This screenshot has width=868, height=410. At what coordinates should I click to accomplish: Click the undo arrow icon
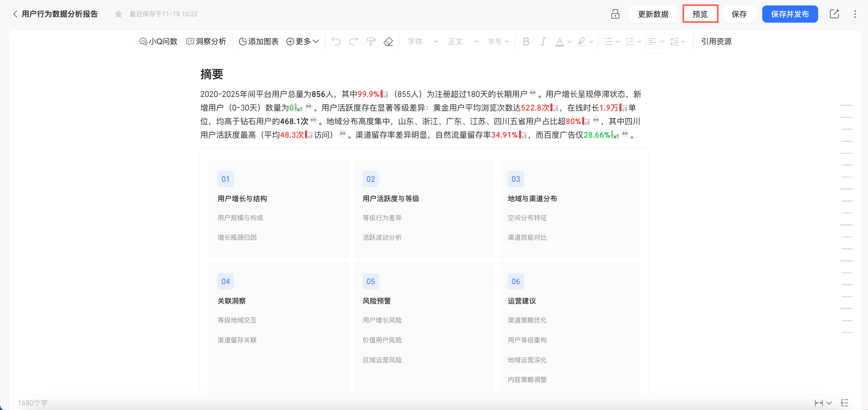[x=336, y=41]
